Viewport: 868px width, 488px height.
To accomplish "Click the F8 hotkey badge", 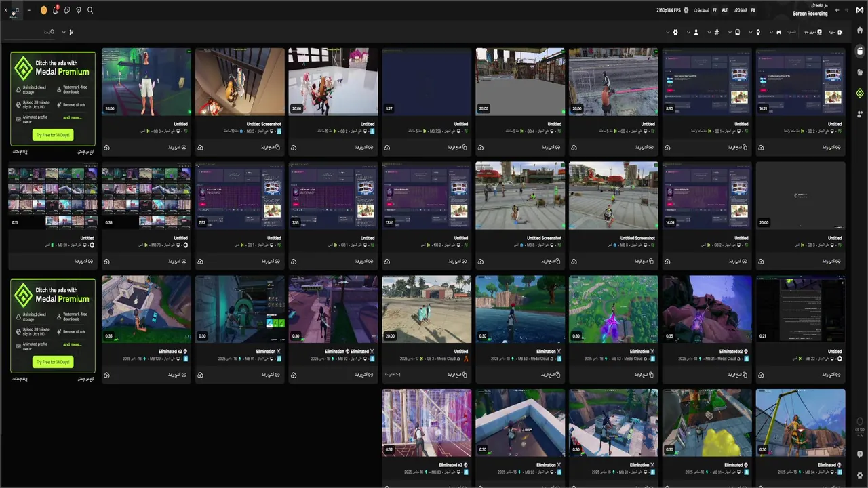I will tap(753, 10).
